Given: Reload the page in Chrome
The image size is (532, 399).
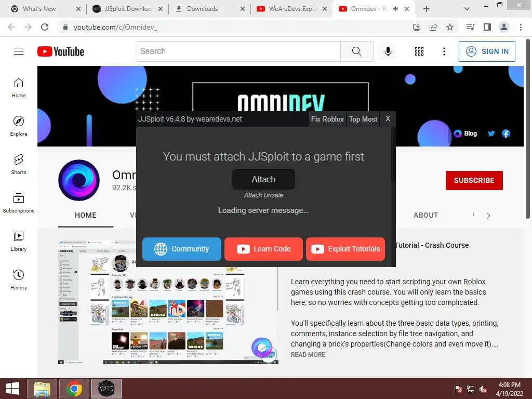Looking at the screenshot, I should pos(45,27).
